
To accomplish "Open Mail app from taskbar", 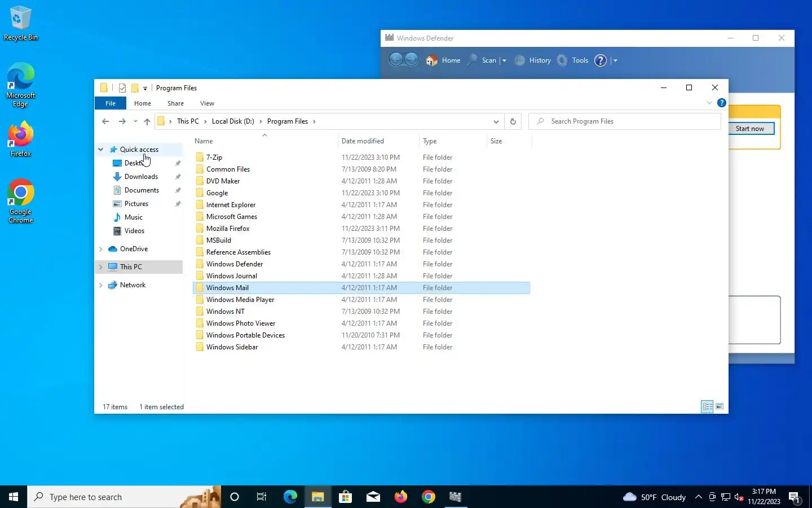I will click(x=373, y=497).
